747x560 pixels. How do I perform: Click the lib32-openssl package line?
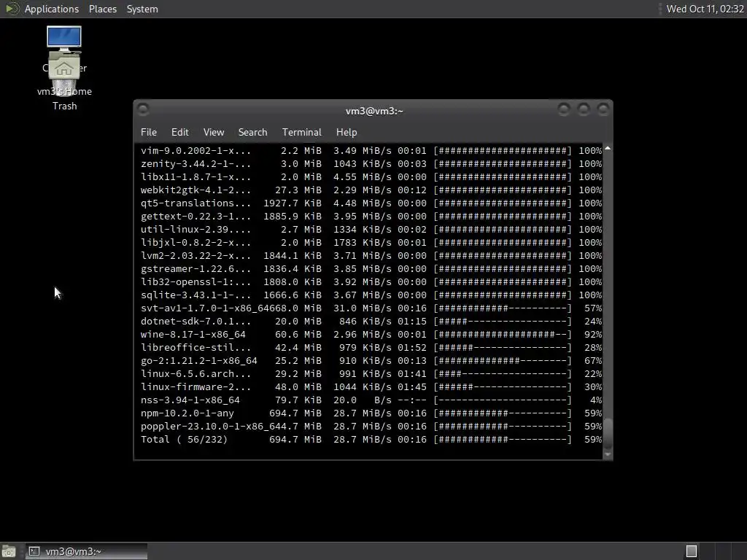click(371, 282)
